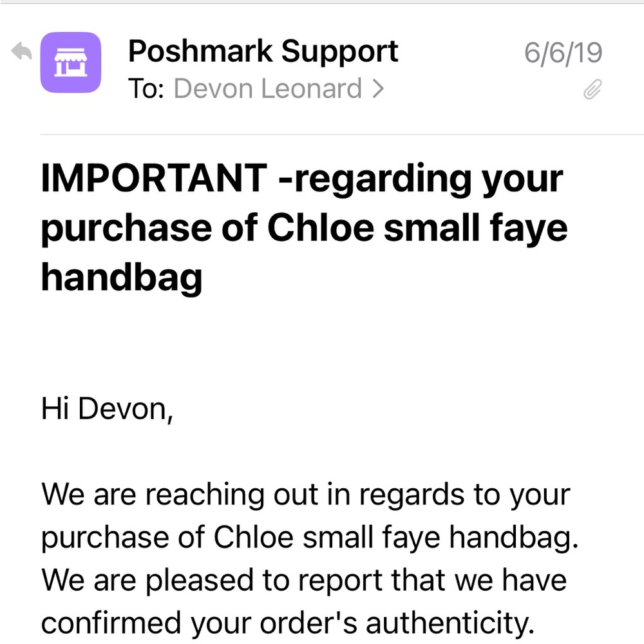Click the word 'purchase' in the subject
644x644 pixels.
(126, 229)
